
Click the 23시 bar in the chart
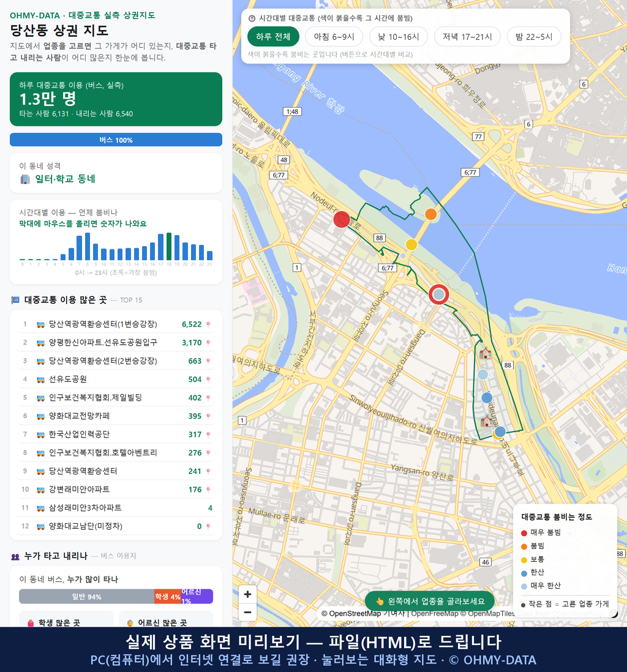(210, 255)
